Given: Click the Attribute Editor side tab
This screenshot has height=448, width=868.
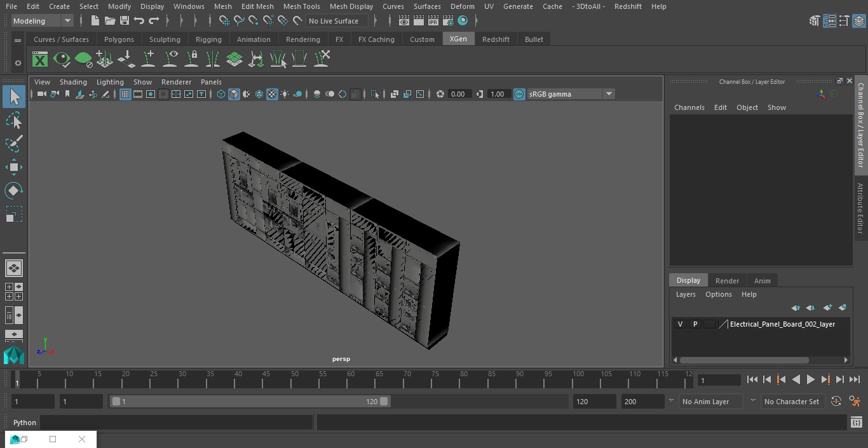Looking at the screenshot, I should pyautogui.click(x=860, y=208).
